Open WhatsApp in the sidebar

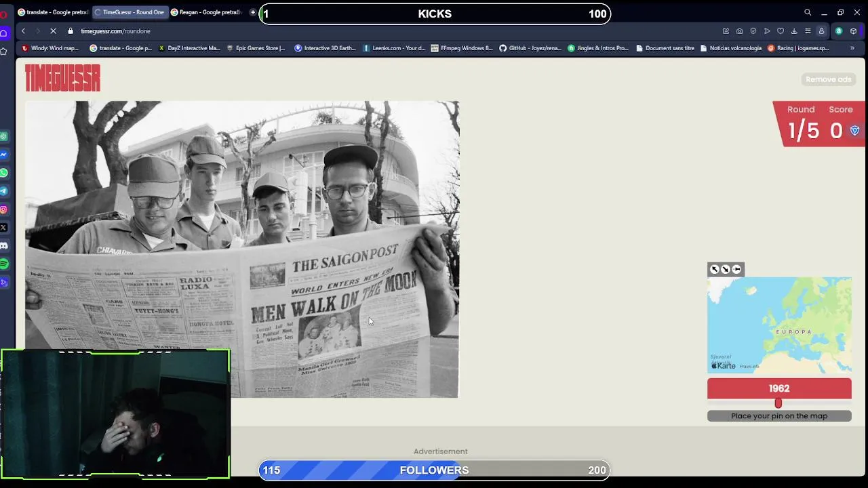point(4,173)
